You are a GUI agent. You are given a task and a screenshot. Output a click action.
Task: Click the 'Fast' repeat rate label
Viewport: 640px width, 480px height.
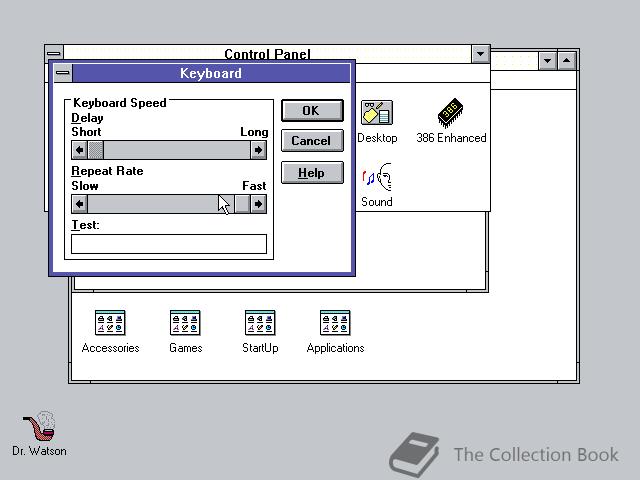(x=254, y=186)
